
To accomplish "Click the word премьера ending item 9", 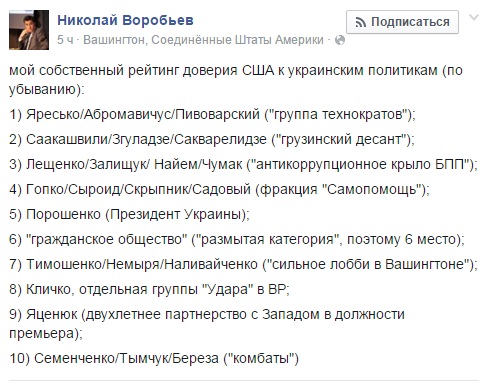I will click(41, 334).
